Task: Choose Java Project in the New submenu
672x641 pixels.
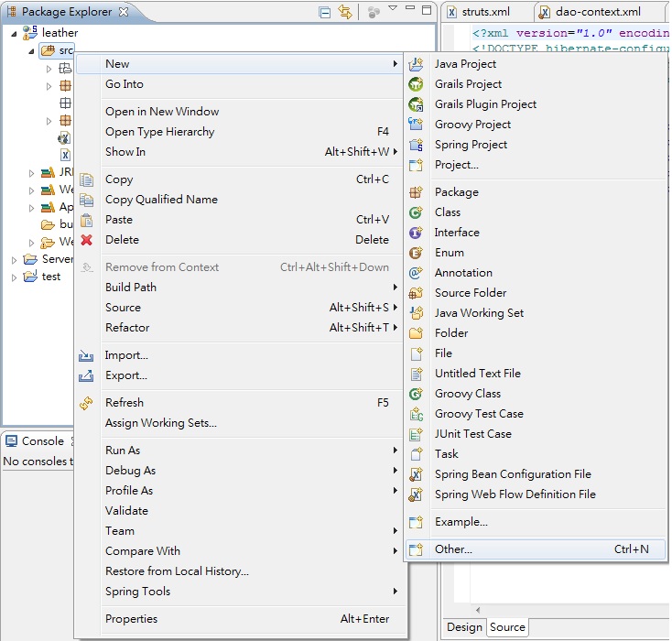Action: click(465, 64)
